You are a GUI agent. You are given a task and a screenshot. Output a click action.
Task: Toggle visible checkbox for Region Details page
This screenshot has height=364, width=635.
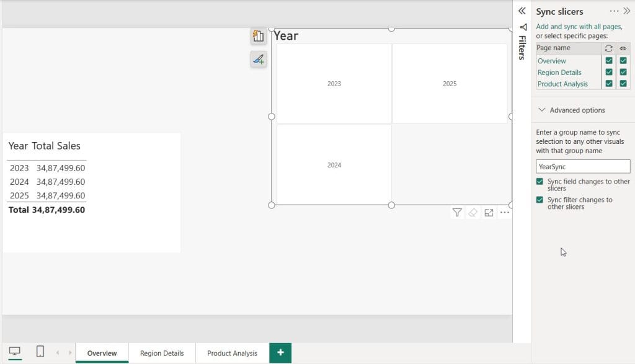click(x=623, y=72)
